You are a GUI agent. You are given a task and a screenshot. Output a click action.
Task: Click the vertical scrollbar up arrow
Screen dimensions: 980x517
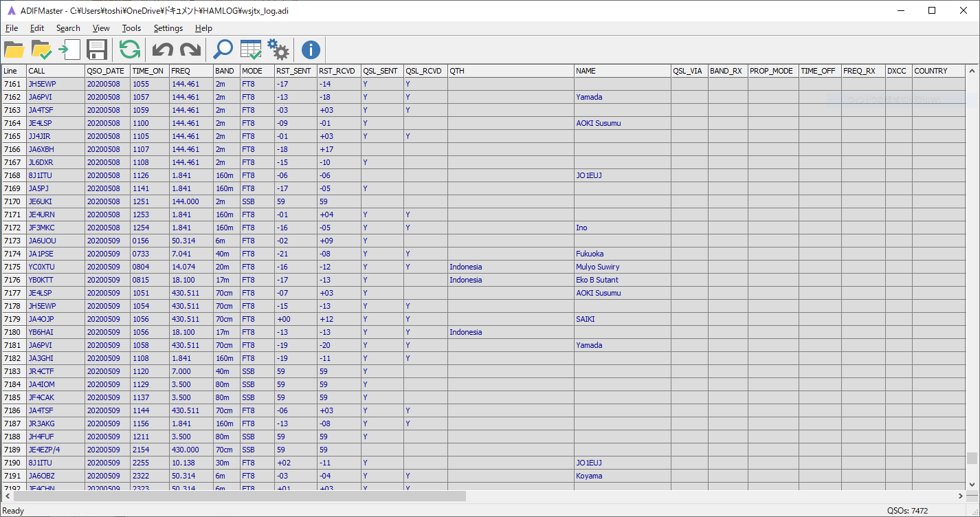tap(972, 71)
